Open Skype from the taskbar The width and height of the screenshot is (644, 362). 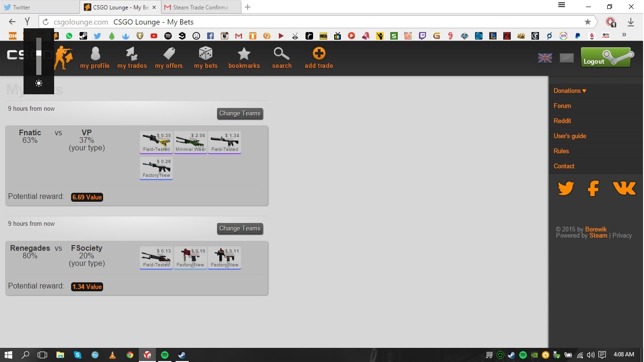(x=78, y=355)
